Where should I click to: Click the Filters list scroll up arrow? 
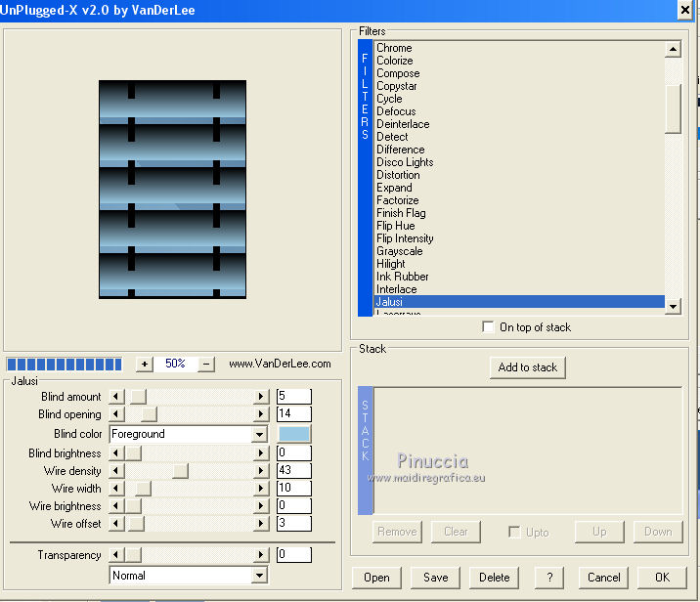point(673,49)
